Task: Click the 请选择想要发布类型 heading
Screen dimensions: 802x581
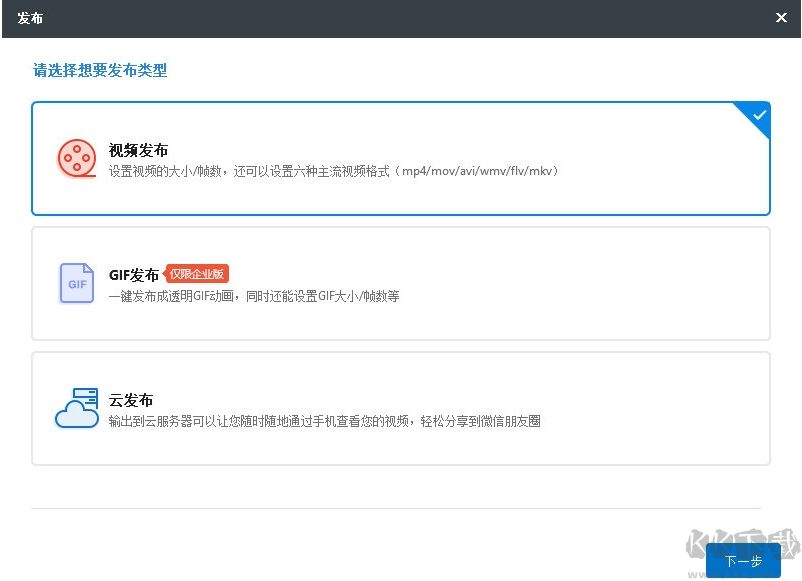Action: (x=100, y=70)
